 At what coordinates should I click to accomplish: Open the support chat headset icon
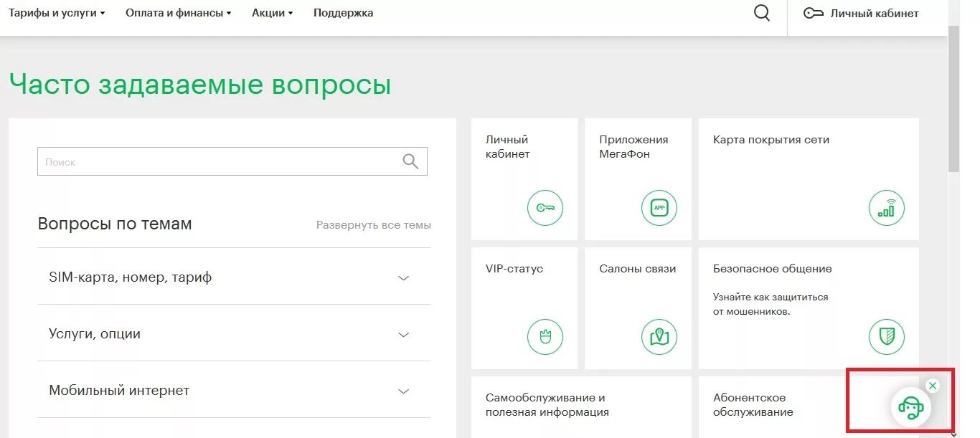tap(911, 406)
